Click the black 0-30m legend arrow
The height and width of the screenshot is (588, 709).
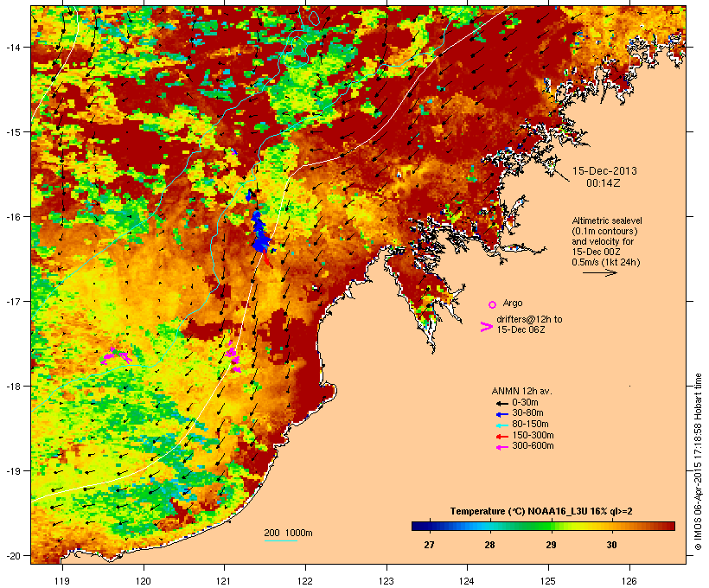coord(501,403)
